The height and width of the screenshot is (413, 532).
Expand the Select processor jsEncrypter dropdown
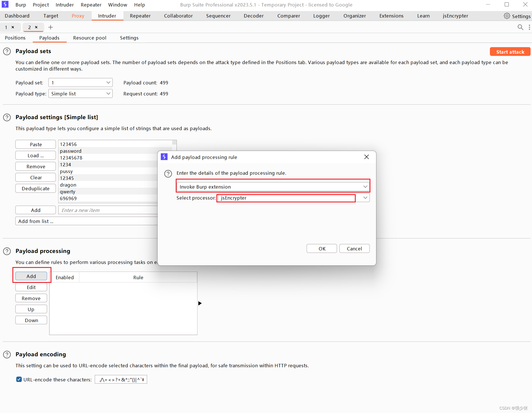point(293,198)
